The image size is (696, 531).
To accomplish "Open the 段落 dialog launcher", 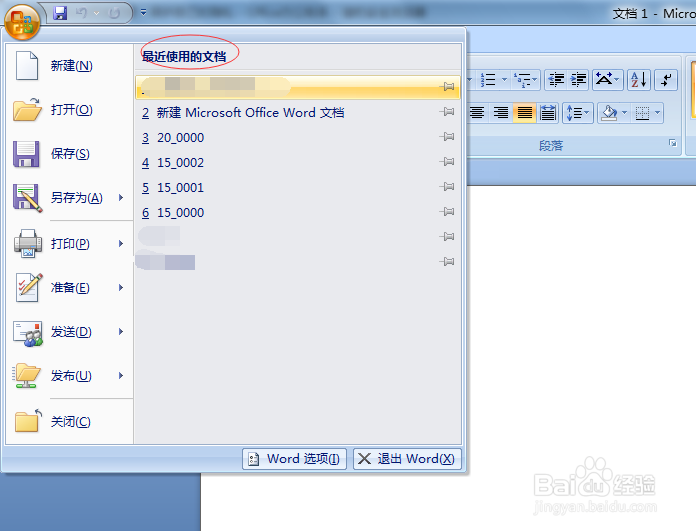I will [672, 143].
